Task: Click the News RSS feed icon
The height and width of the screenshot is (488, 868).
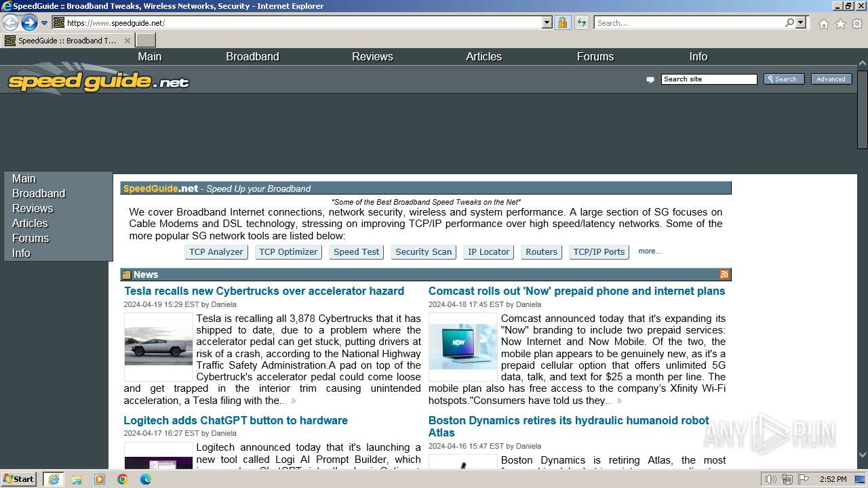Action: point(724,274)
